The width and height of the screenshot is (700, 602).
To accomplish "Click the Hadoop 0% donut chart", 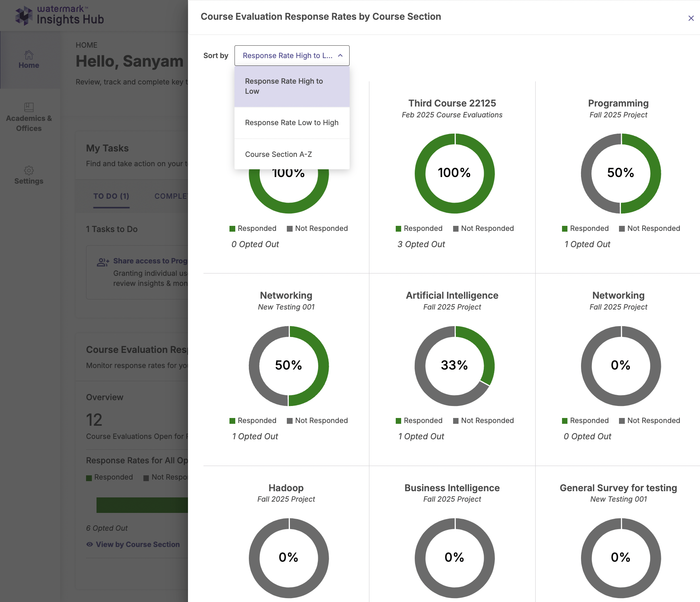I will point(289,558).
